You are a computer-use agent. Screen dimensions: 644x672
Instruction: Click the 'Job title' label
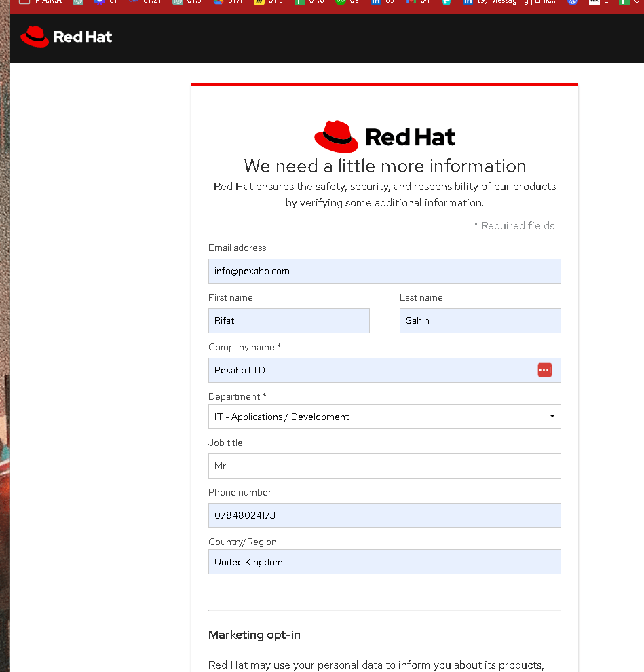225,443
